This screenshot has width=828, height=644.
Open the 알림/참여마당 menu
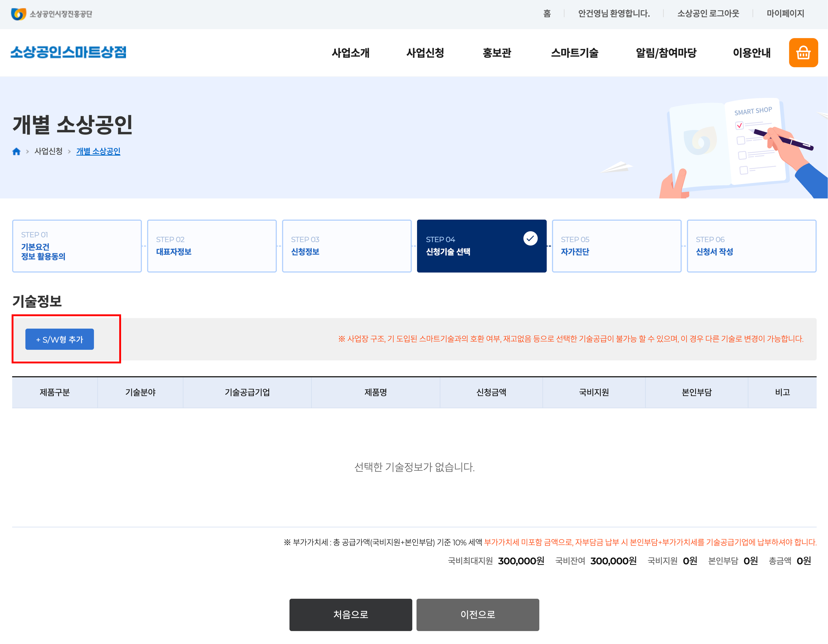coord(666,53)
